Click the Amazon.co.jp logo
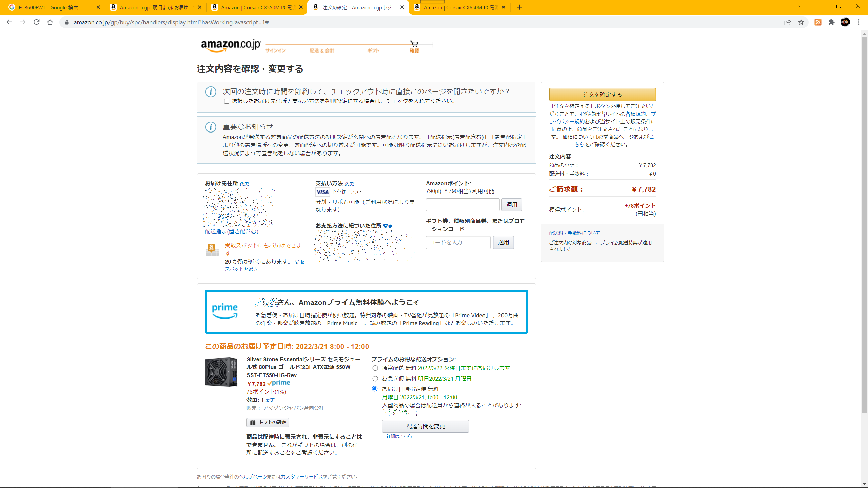 tap(231, 46)
